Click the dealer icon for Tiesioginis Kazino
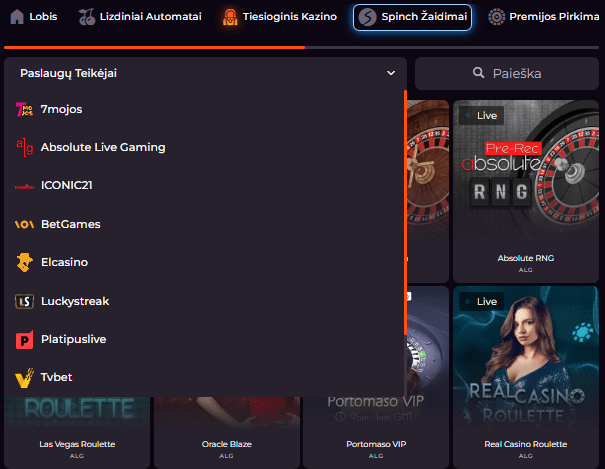Screen dimensions: 605x469 [230, 17]
